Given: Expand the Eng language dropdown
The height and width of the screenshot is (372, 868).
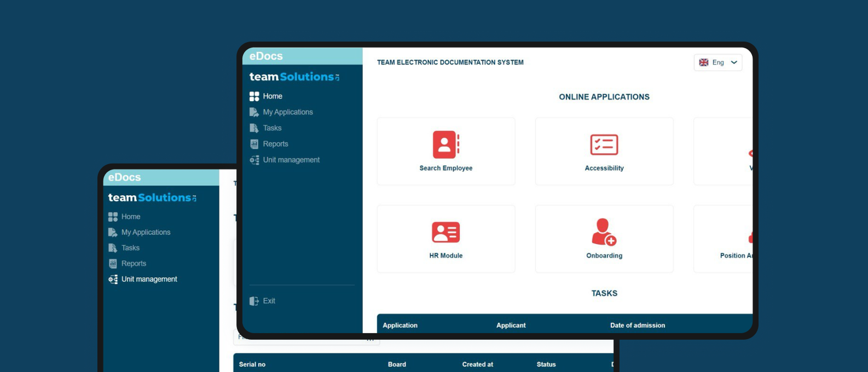Looking at the screenshot, I should point(718,62).
